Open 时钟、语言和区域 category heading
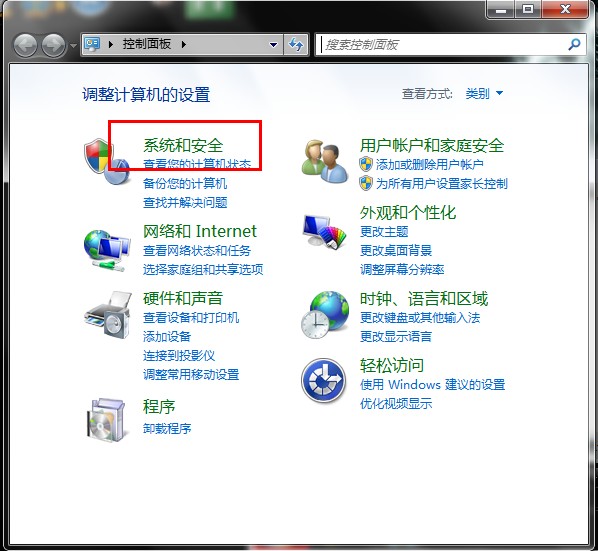 pyautogui.click(x=424, y=299)
